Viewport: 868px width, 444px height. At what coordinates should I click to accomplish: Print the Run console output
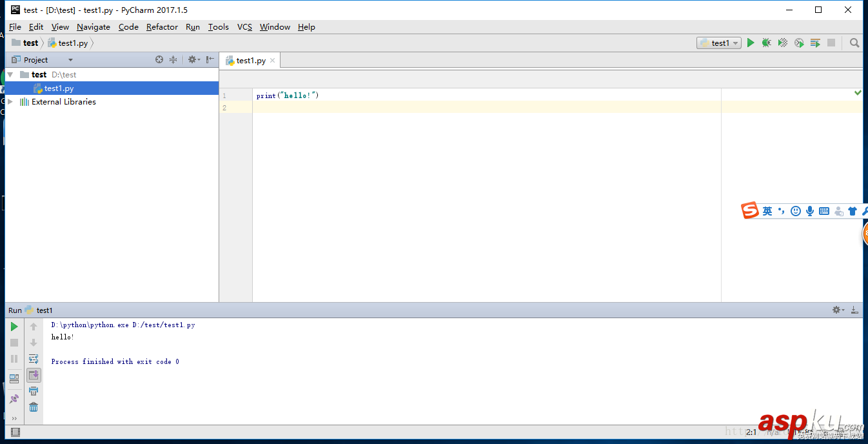(x=34, y=391)
